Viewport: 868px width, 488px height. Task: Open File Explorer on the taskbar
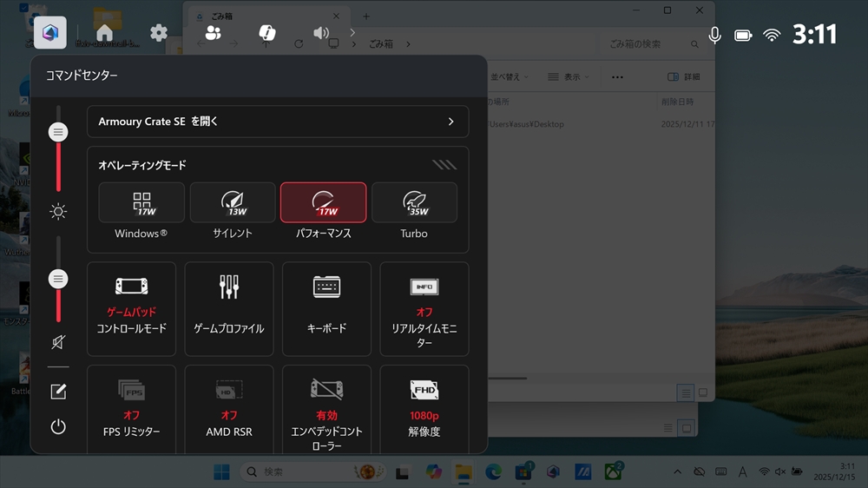(x=464, y=472)
